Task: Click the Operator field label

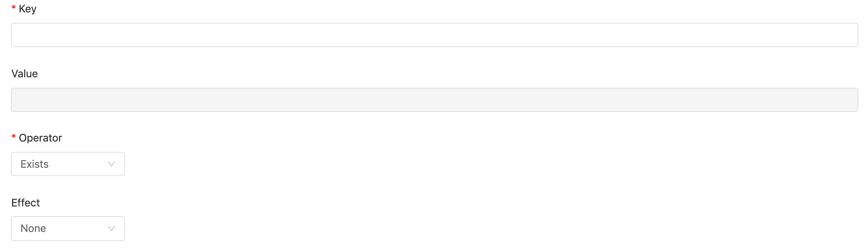Action: point(40,138)
